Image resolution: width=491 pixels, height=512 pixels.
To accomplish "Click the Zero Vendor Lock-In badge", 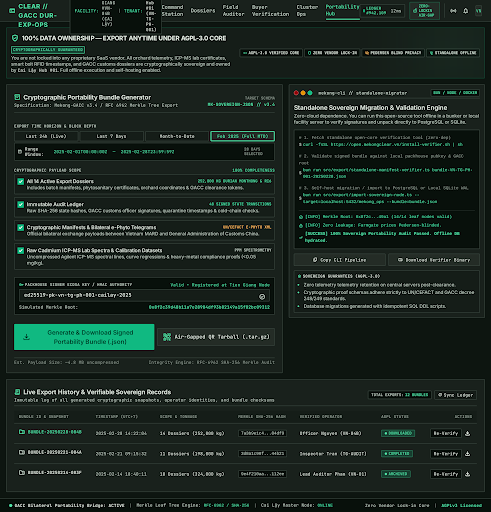I will 332,53.
